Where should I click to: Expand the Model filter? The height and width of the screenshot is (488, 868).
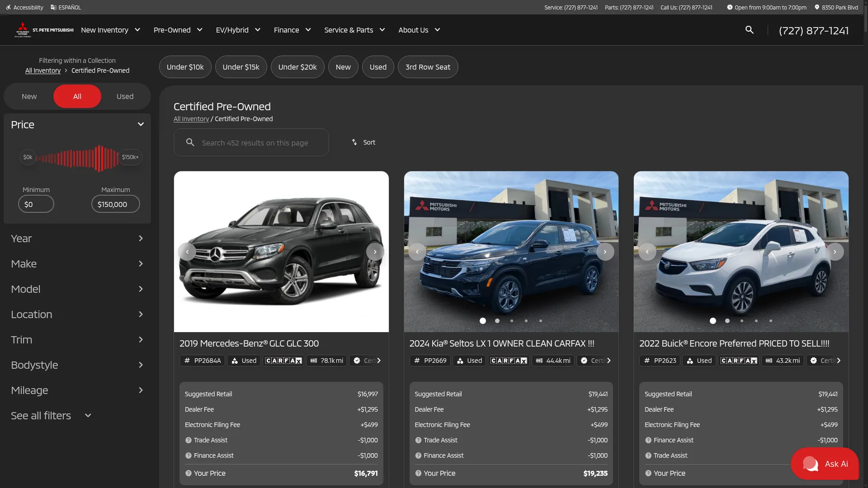[77, 289]
